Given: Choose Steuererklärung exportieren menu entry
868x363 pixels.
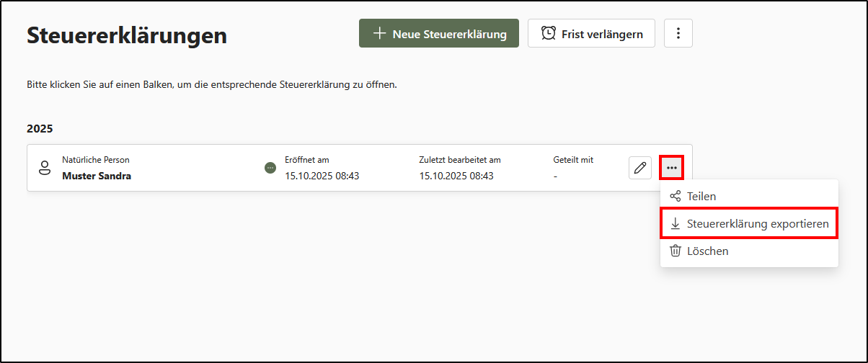Looking at the screenshot, I should [x=757, y=224].
